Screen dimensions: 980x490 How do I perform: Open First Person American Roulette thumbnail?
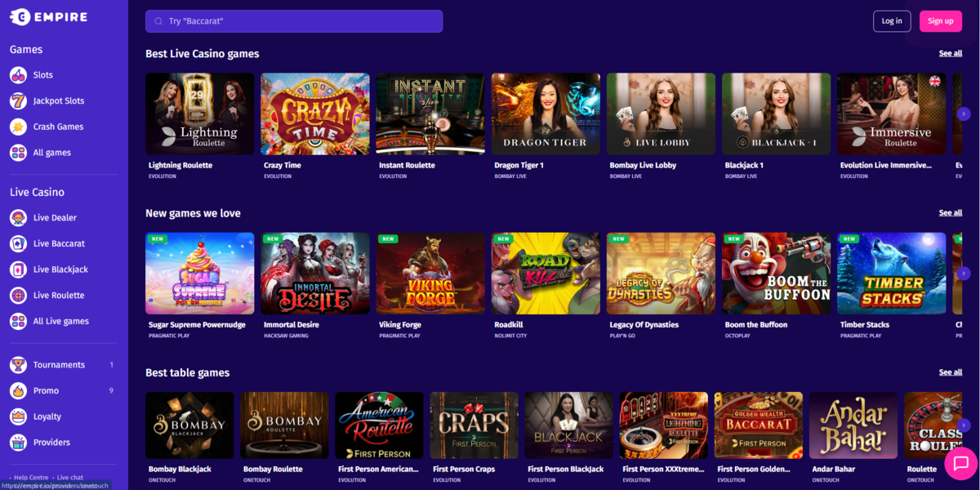(379, 425)
